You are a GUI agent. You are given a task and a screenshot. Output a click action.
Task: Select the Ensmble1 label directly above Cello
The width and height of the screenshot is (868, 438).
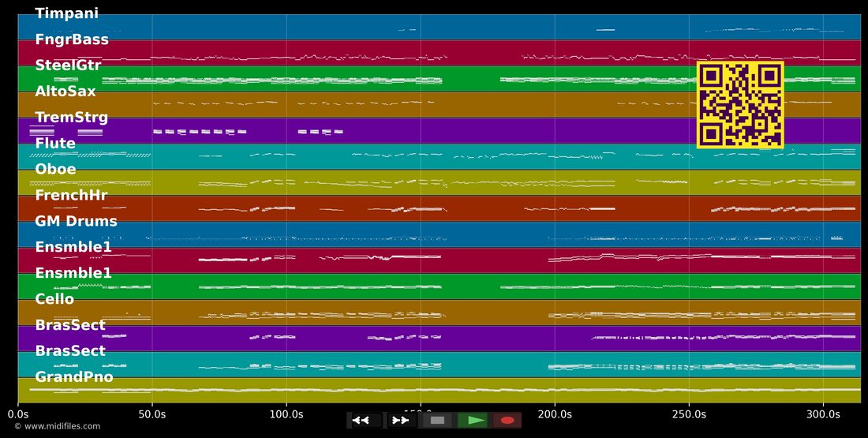(x=73, y=273)
